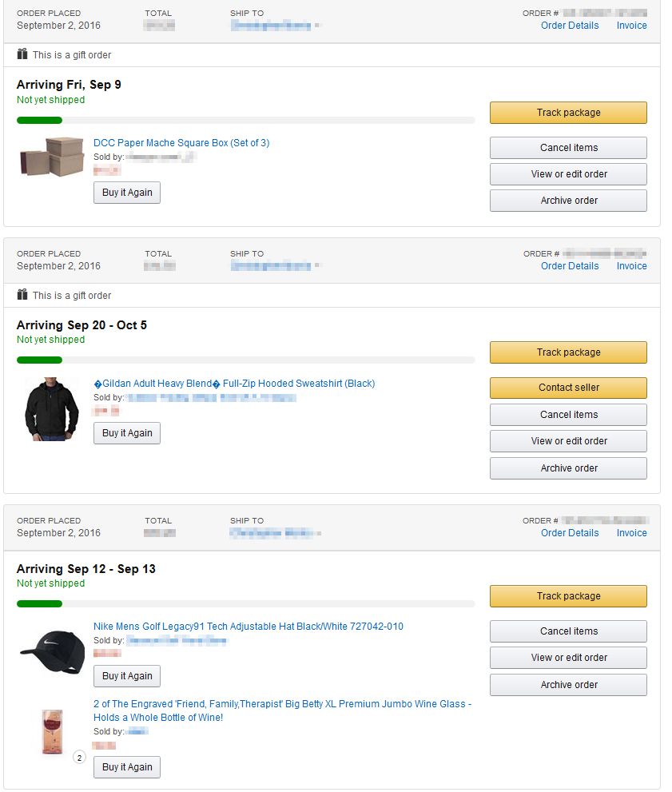The image size is (672, 792).
Task: Open DCC Paper Mache Square Box link
Action: (x=181, y=143)
